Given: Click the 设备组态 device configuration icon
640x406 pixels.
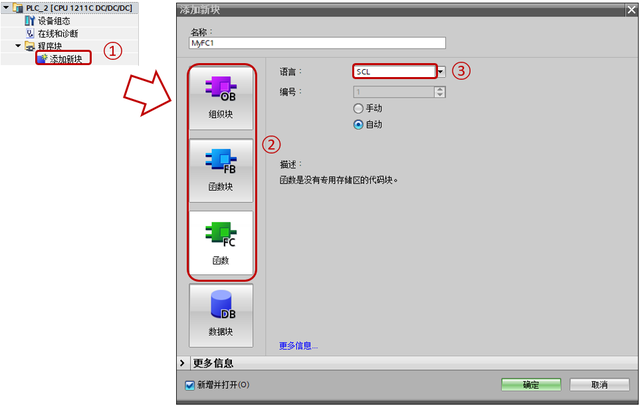Looking at the screenshot, I should pyautogui.click(x=30, y=21).
